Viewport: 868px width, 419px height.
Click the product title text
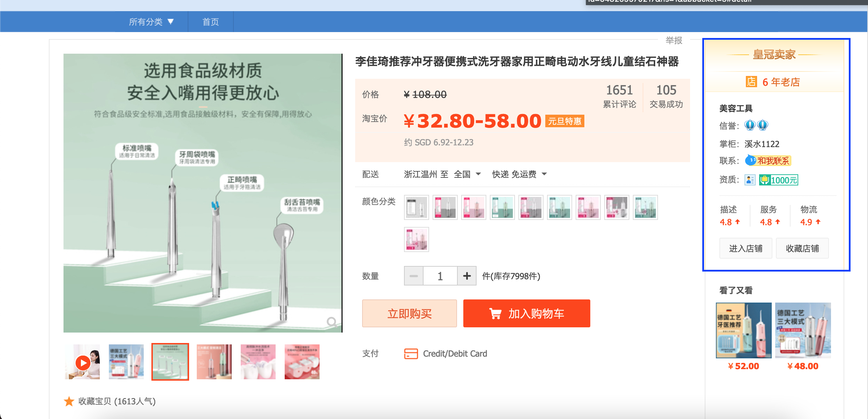pos(517,62)
